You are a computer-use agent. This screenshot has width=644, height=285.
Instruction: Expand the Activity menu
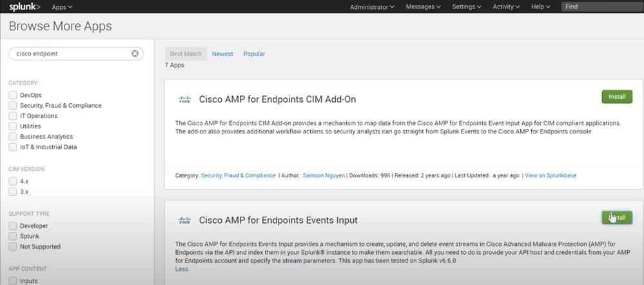click(x=506, y=6)
